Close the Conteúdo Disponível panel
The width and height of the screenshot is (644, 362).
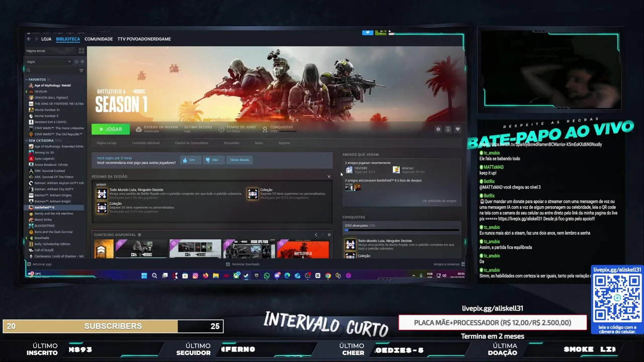pyautogui.click(x=329, y=235)
